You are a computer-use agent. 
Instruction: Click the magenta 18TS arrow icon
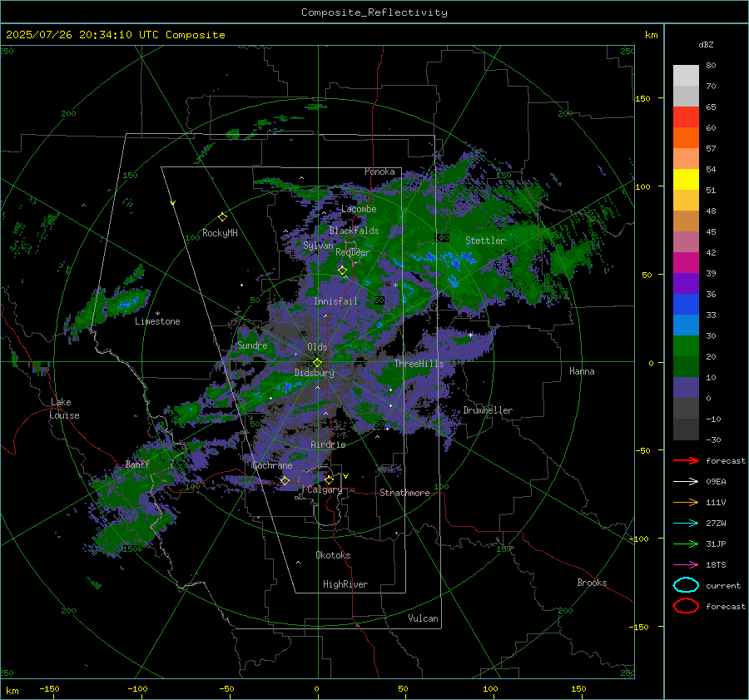pos(686,565)
